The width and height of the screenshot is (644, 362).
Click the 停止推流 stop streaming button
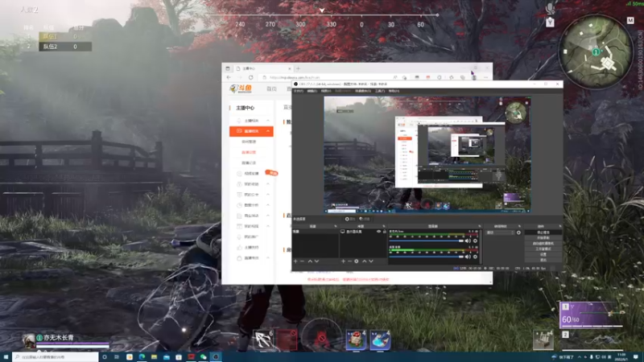543,232
